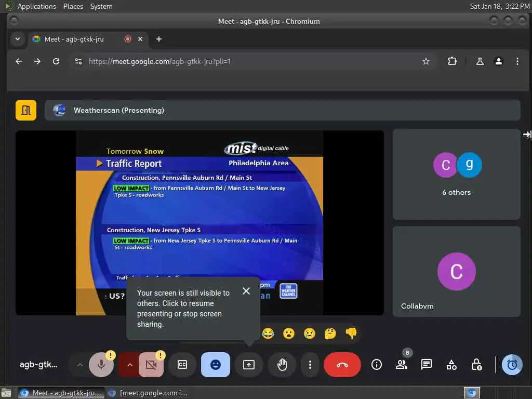Screen dimensions: 532x399
Task: Open the tab search dropdown arrow
Action: point(18,39)
